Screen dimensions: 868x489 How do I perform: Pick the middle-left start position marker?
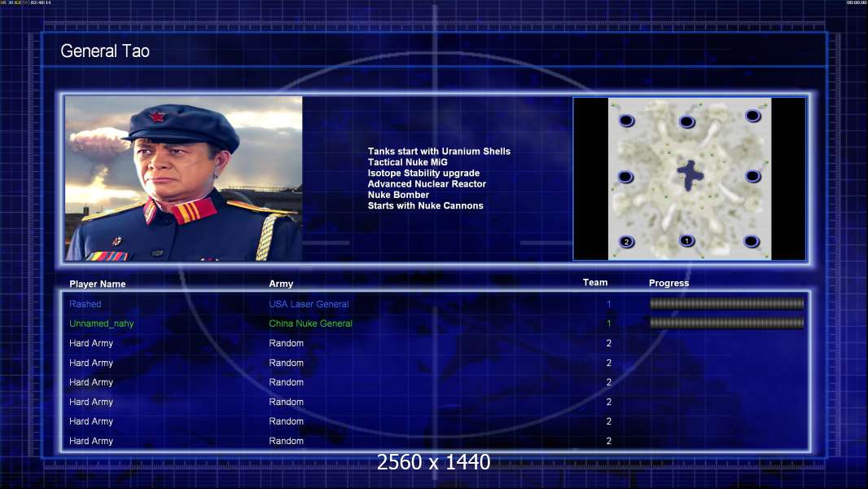(x=625, y=177)
